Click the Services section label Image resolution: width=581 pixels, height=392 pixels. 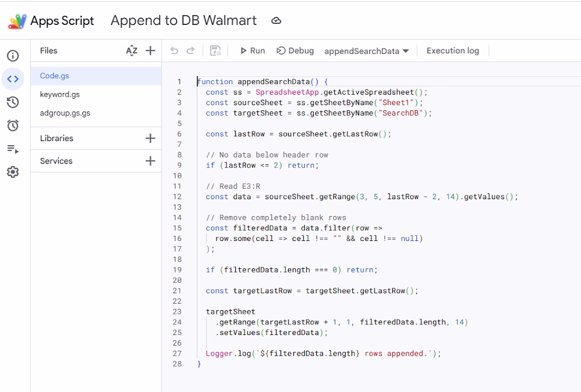[57, 161]
